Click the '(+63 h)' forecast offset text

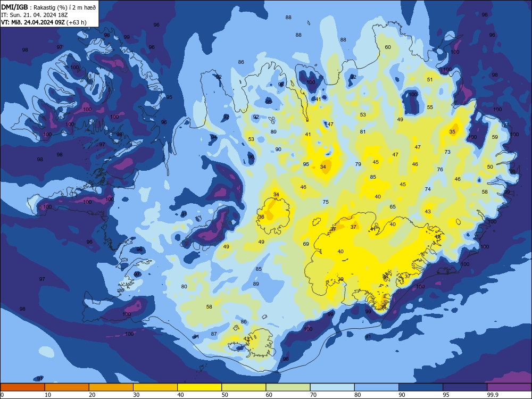click(x=77, y=22)
